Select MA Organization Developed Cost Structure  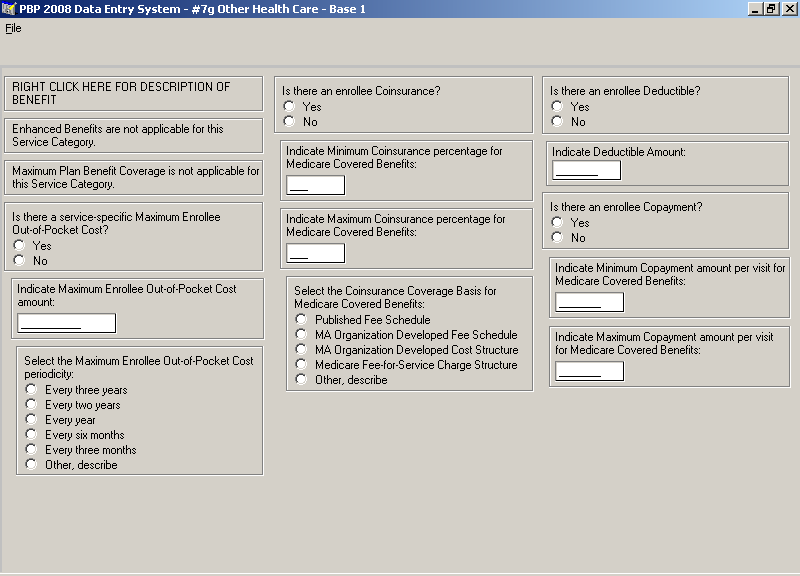[x=301, y=349]
